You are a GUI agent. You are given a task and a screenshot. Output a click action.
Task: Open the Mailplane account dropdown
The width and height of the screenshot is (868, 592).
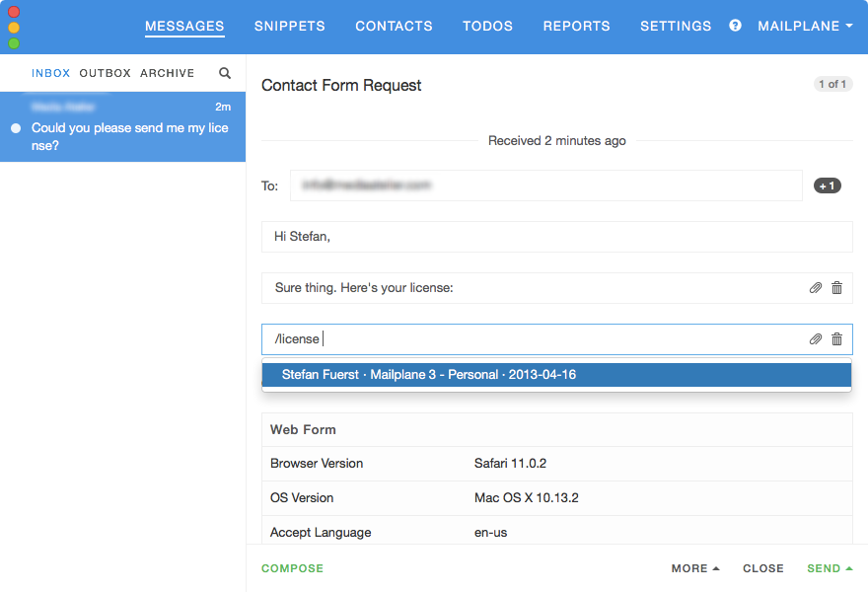805,27
